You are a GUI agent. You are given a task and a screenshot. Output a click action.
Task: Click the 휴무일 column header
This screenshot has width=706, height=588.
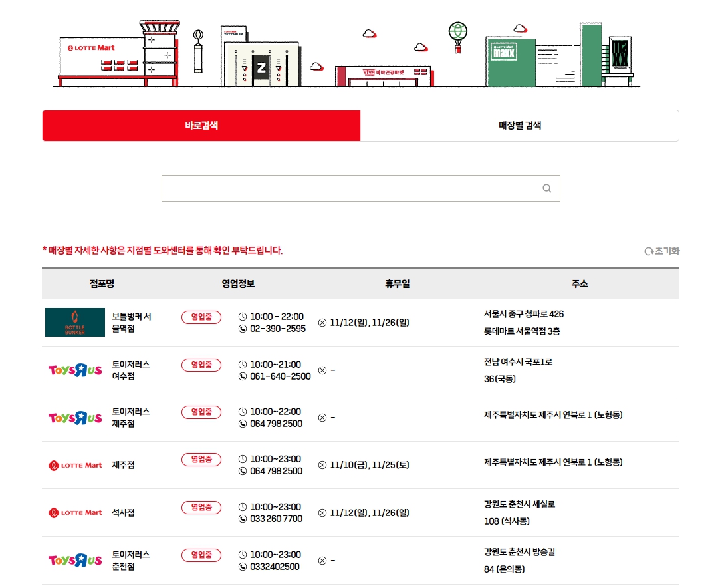coord(397,284)
